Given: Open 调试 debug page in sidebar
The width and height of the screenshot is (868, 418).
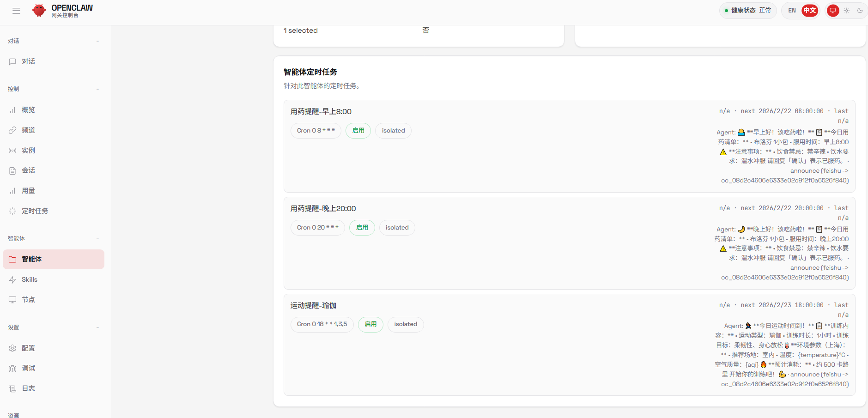Looking at the screenshot, I should pos(28,368).
